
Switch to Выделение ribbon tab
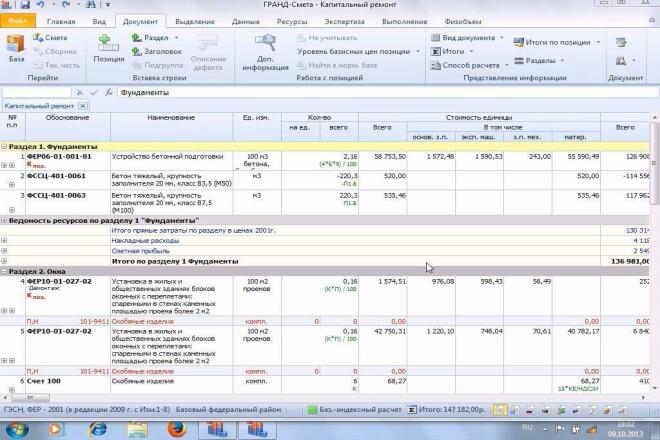click(195, 21)
